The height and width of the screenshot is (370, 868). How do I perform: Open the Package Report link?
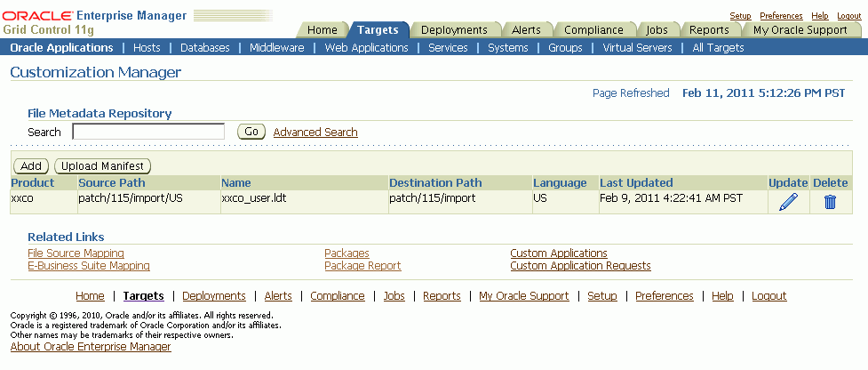click(362, 266)
